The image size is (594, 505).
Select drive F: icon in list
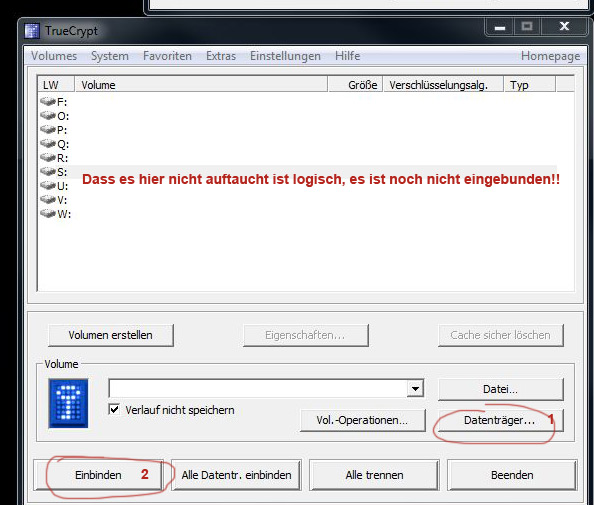[x=48, y=102]
